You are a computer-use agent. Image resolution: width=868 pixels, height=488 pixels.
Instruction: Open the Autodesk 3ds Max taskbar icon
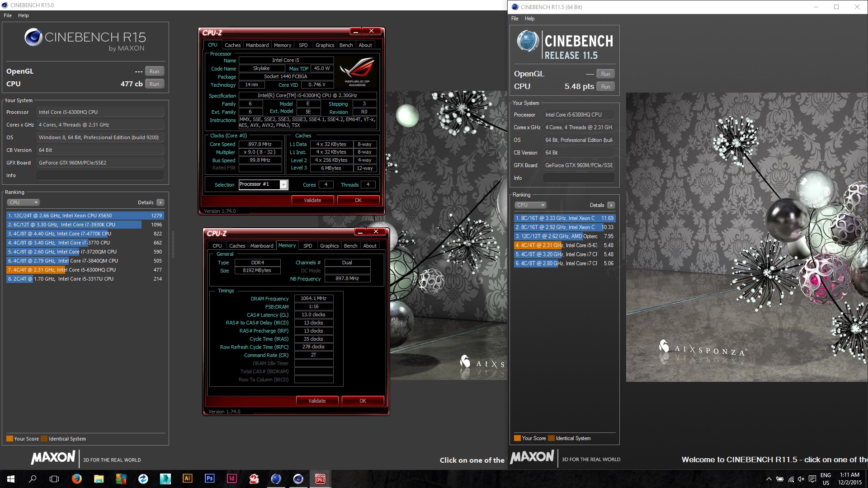click(165, 479)
